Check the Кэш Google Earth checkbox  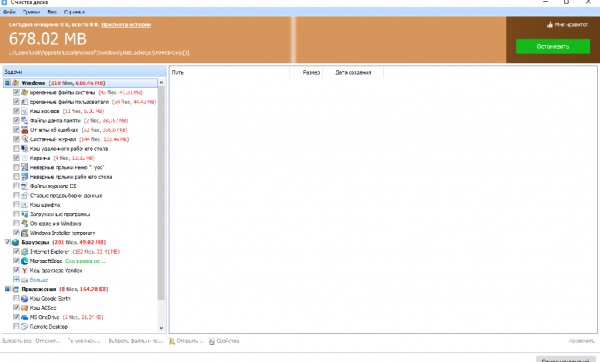16,298
